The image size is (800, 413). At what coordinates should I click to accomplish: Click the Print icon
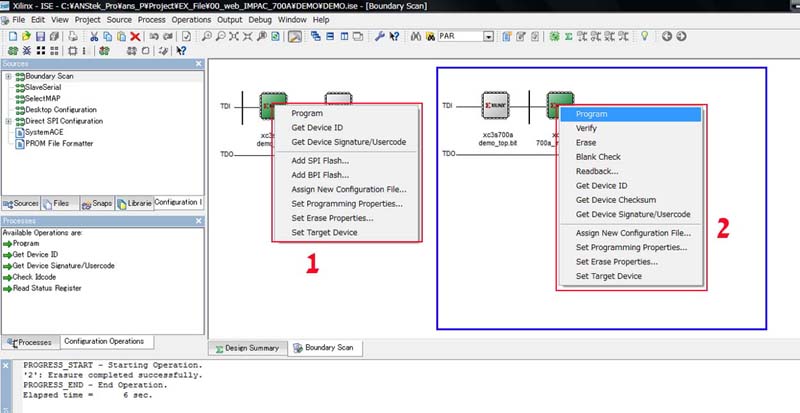pyautogui.click(x=73, y=36)
